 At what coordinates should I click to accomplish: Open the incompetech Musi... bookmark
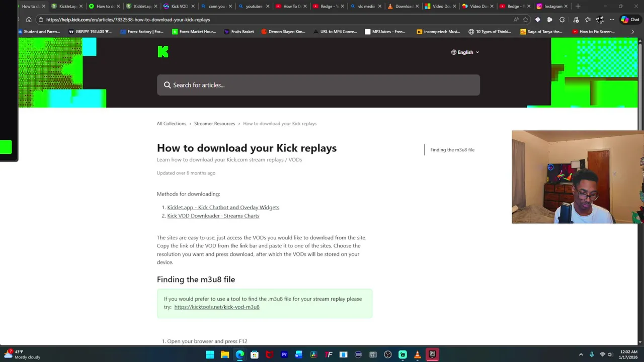point(438,31)
